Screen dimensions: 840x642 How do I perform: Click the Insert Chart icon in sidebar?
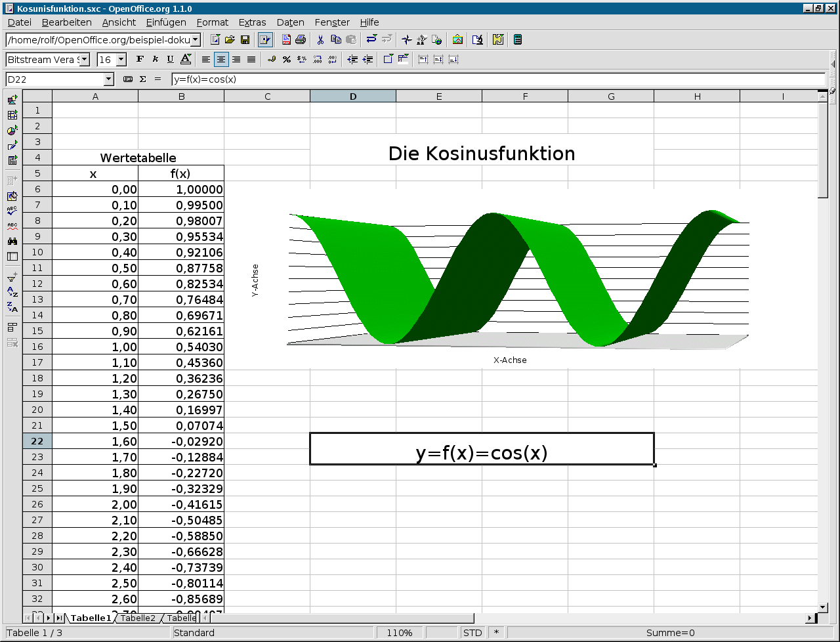(12, 131)
